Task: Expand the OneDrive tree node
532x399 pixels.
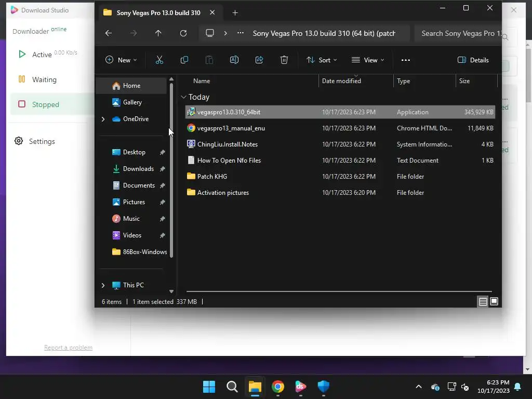Action: (103, 119)
